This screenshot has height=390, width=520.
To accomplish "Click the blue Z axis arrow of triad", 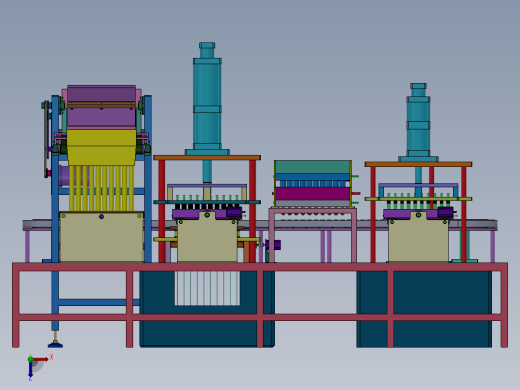I will pos(30,370).
